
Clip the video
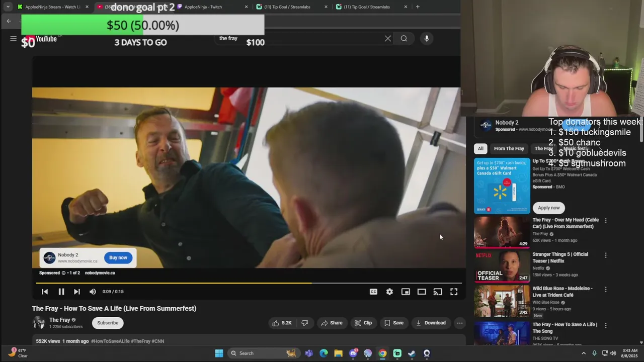point(363,323)
